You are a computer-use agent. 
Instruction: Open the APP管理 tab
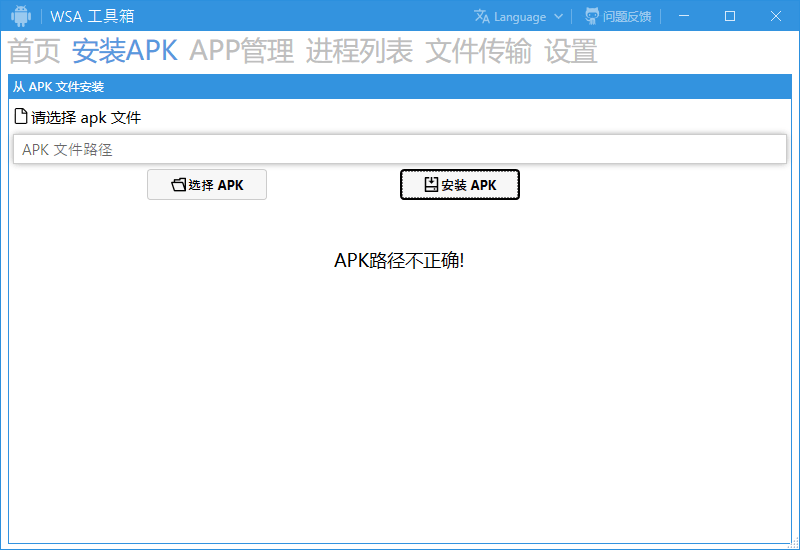point(241,51)
